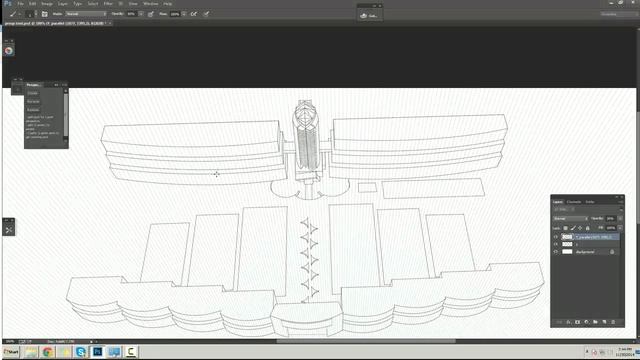This screenshot has height=360, width=640.
Task: Open Chrome from the taskbar
Action: click(47, 352)
